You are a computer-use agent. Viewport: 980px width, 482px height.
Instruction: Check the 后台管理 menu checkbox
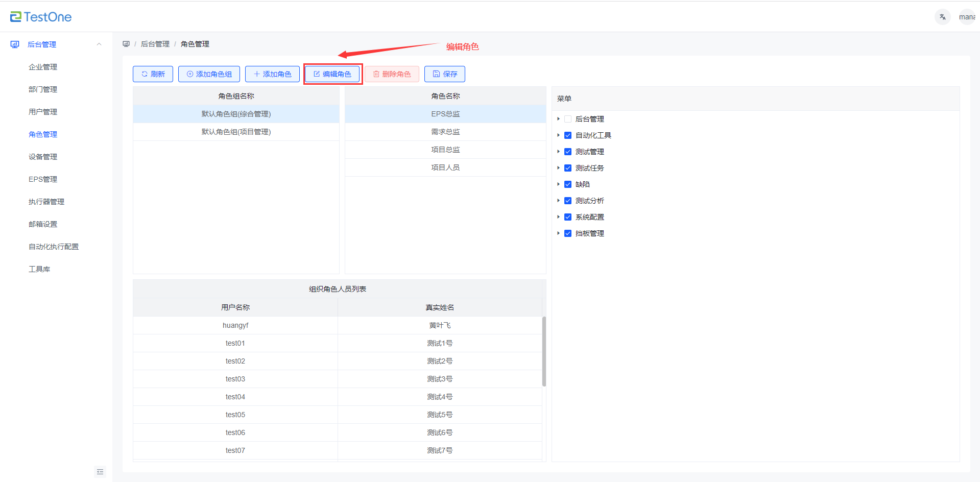(568, 119)
